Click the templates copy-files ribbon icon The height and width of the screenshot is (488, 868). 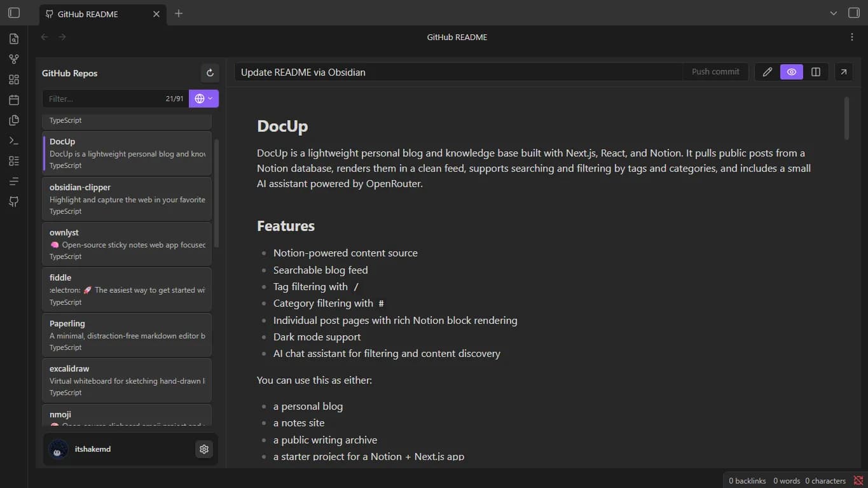tap(14, 120)
